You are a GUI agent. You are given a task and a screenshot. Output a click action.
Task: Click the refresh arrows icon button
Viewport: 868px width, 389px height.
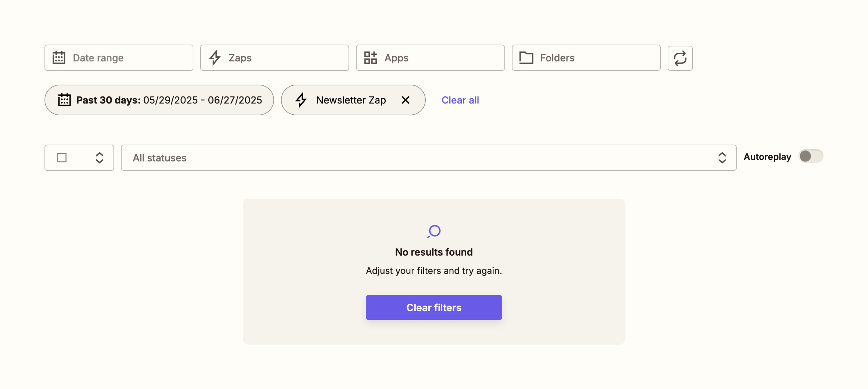680,58
